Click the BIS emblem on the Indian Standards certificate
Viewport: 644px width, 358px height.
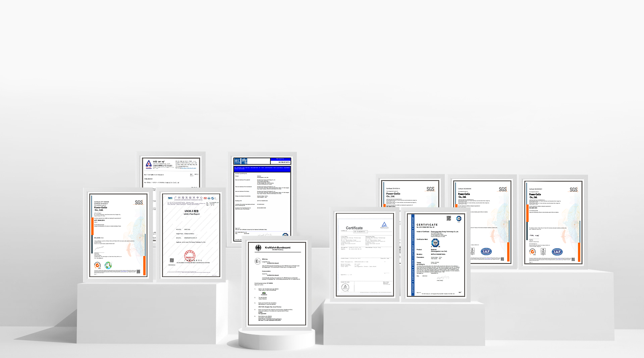149,164
